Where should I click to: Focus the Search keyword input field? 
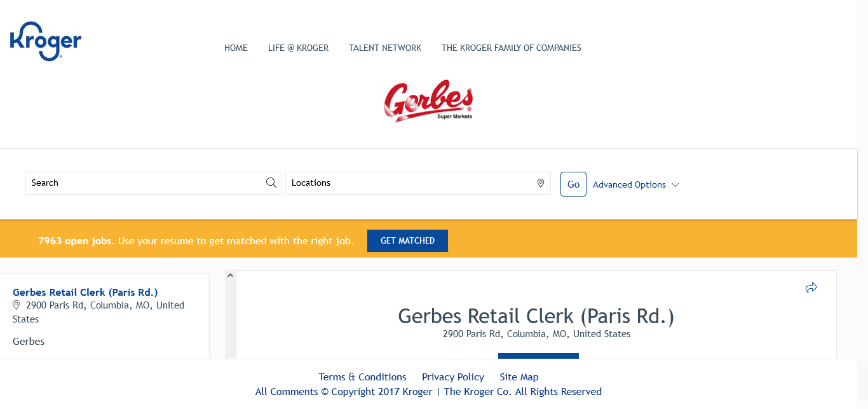coord(146,183)
